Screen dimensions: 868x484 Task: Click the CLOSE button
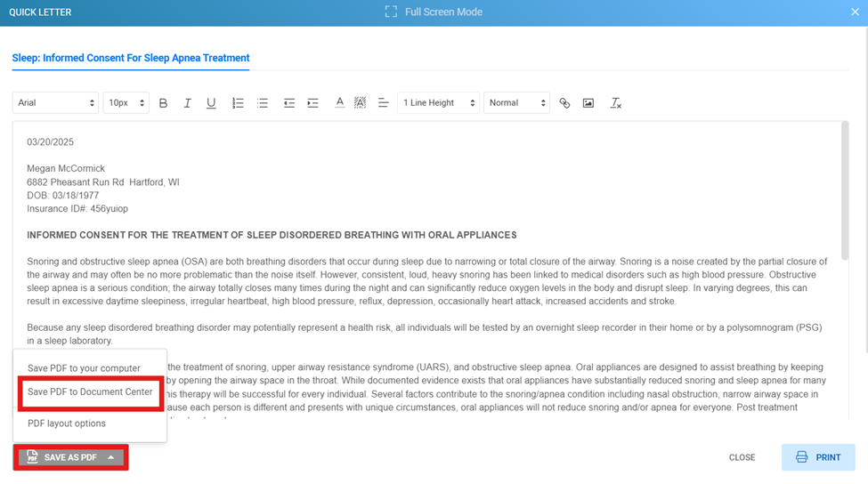[742, 457]
